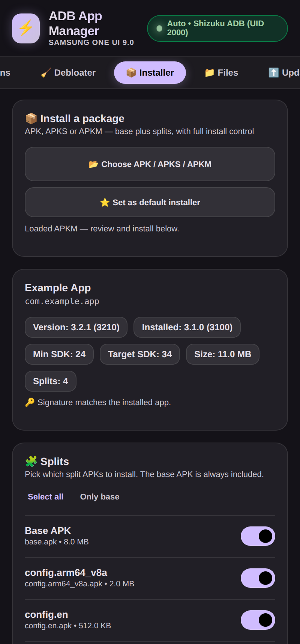Screen dimensions: 300x644
Task: Click the com.example.app package name
Action: [x=62, y=301]
